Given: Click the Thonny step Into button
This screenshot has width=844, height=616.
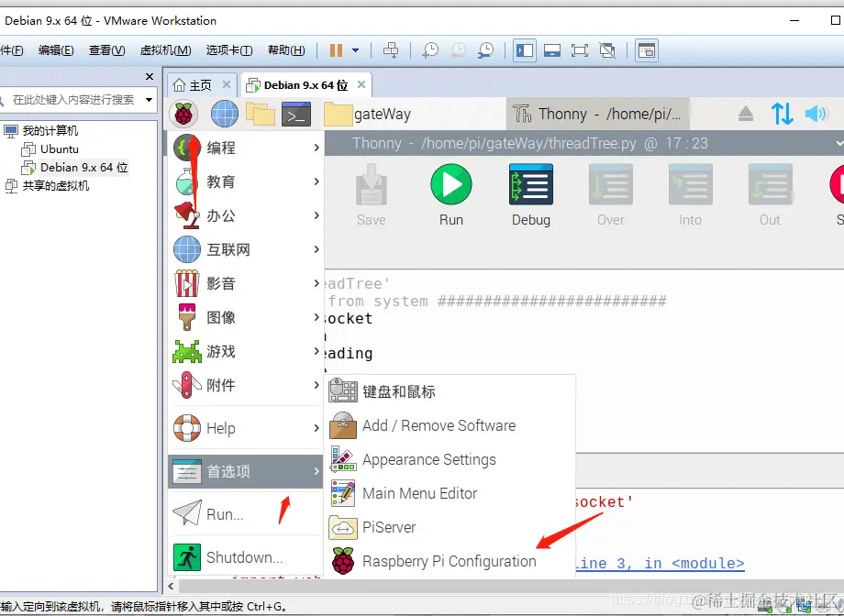Looking at the screenshot, I should [x=691, y=195].
